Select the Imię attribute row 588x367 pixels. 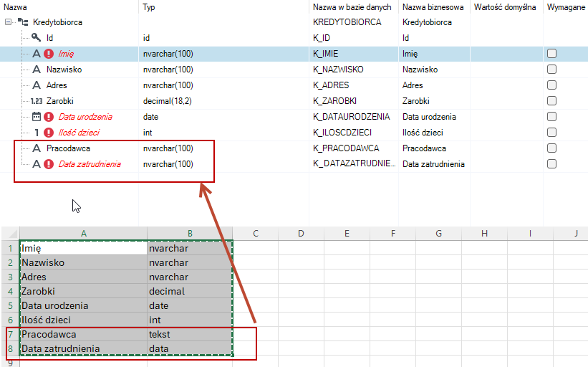(x=294, y=54)
